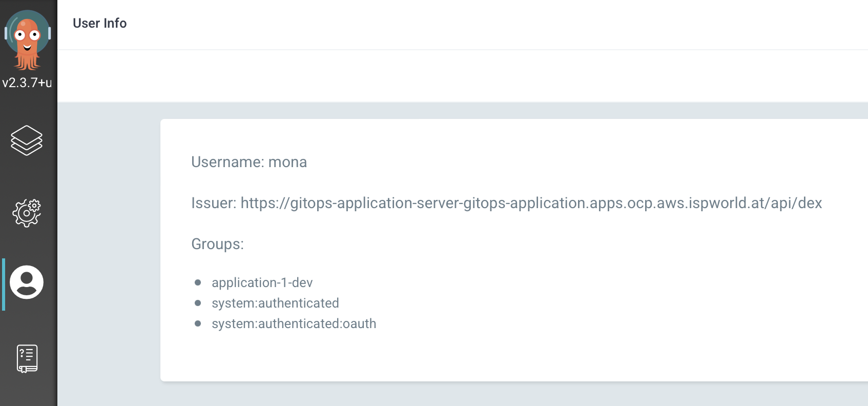Select the application-1-dev group entry
This screenshot has height=406, width=868.
[x=262, y=282]
